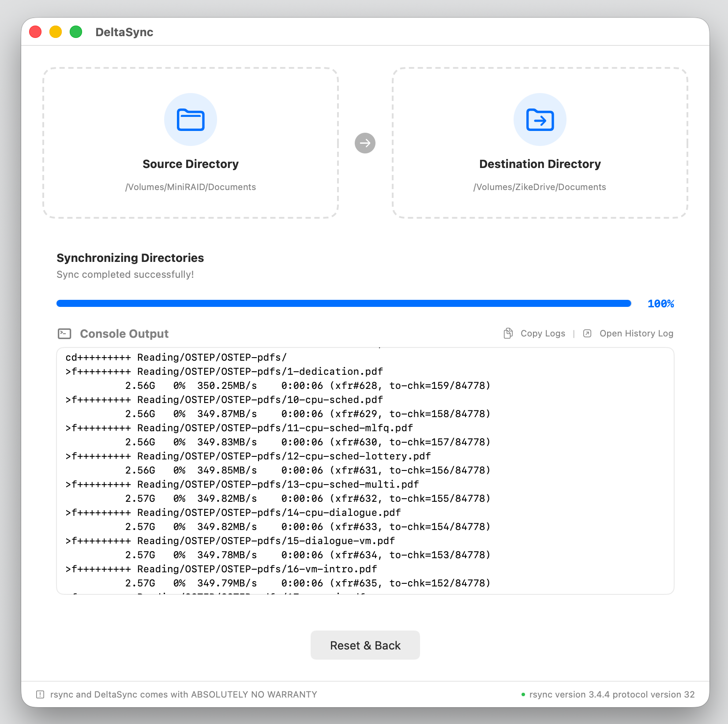
Task: Click the blue sync progress bar
Action: point(344,303)
